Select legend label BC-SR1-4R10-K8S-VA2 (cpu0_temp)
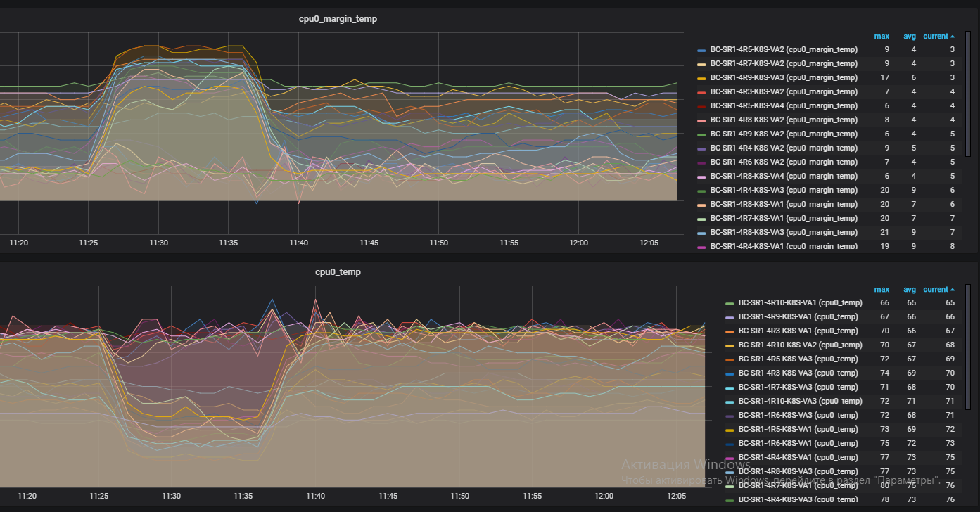The width and height of the screenshot is (980, 512). pyautogui.click(x=801, y=345)
